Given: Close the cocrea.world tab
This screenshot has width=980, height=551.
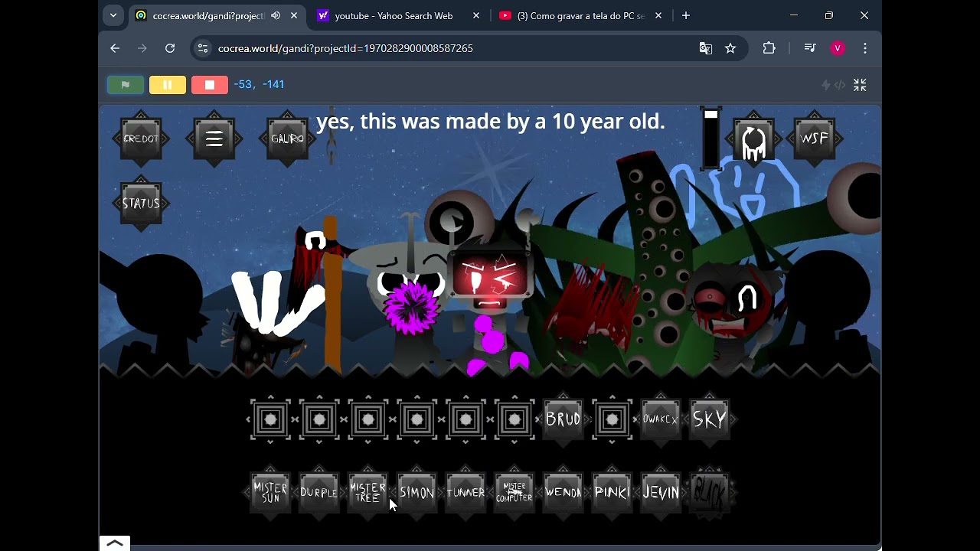Looking at the screenshot, I should coord(294,15).
